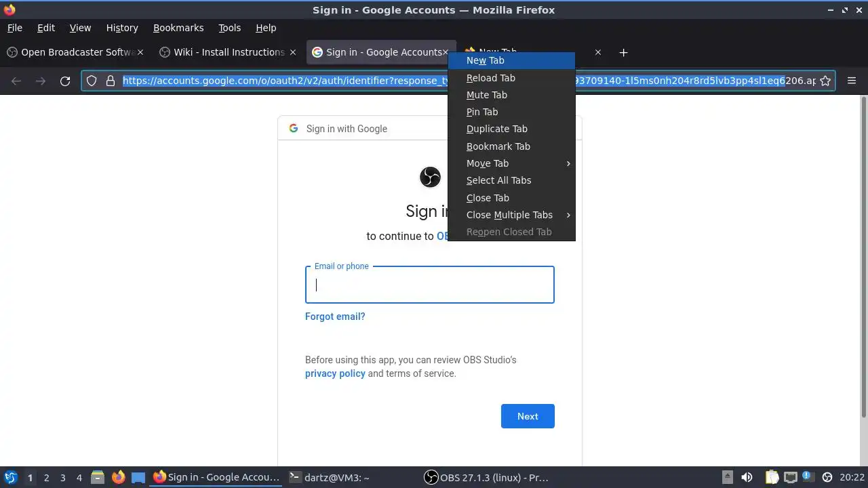Select Reload Tab in context menu
The image size is (868, 488).
(511, 78)
